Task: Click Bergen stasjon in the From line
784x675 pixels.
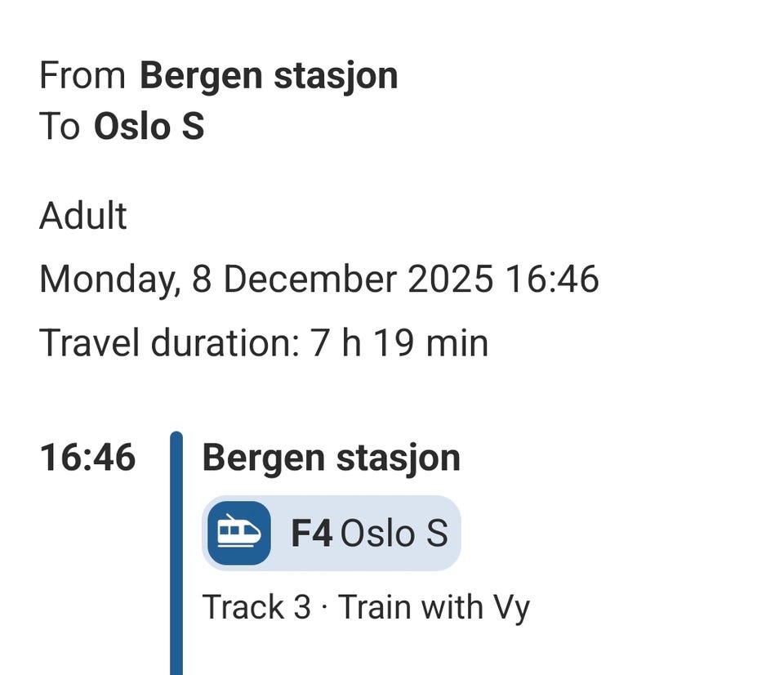Action: pos(269,76)
